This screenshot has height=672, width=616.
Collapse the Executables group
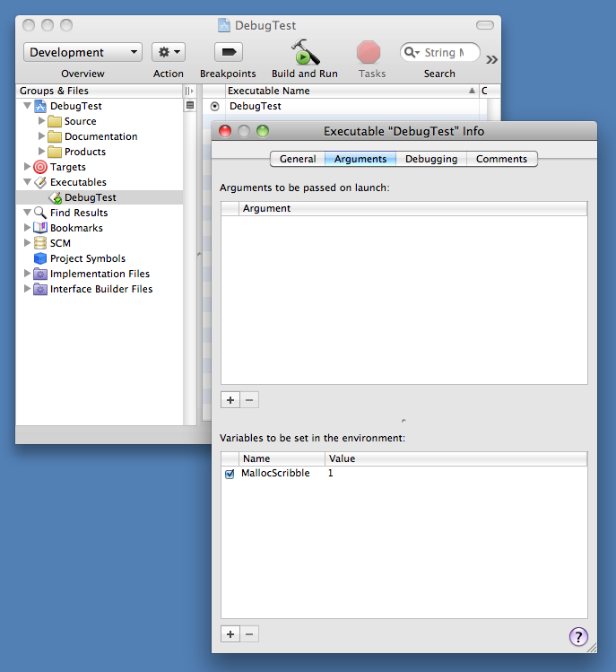pos(27,182)
